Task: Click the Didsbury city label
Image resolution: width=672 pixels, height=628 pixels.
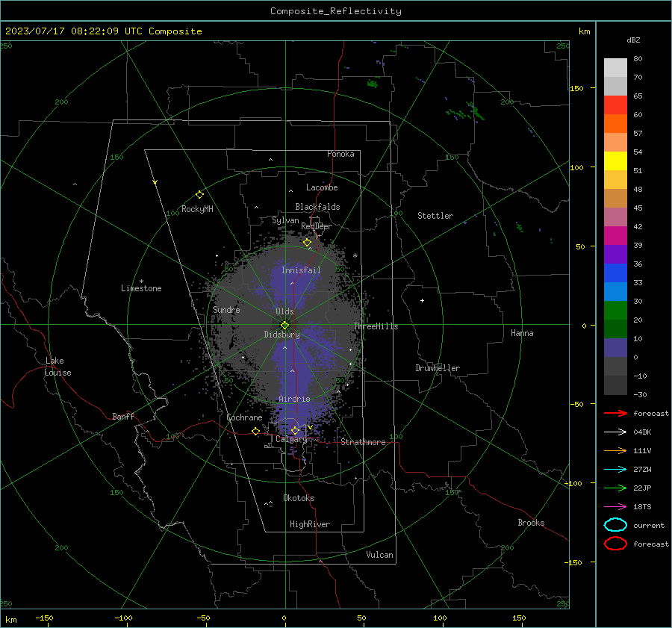Action: [281, 335]
